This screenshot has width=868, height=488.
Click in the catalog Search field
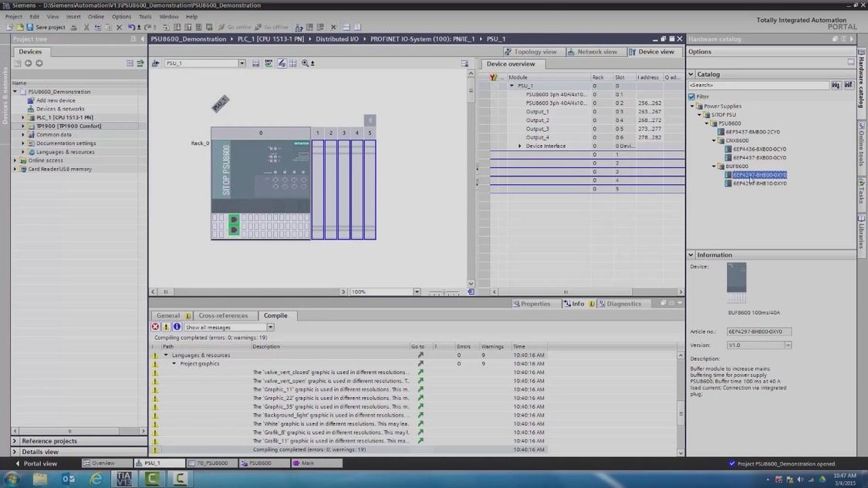758,86
